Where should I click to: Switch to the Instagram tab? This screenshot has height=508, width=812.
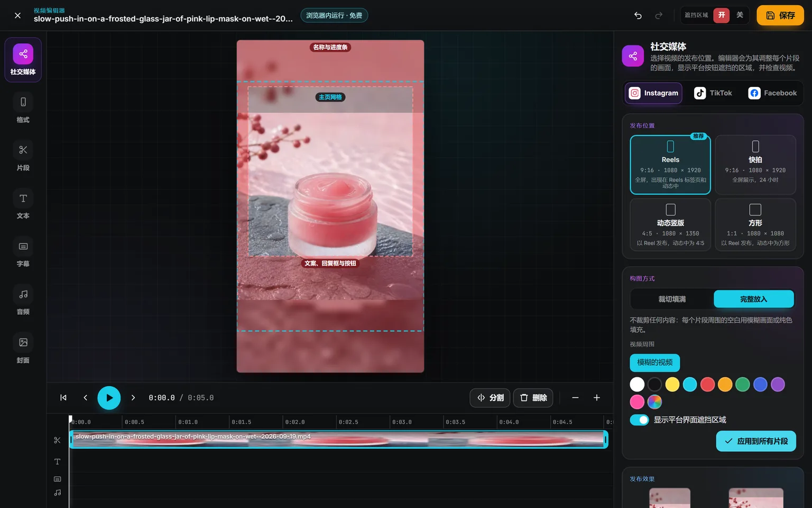pyautogui.click(x=654, y=93)
